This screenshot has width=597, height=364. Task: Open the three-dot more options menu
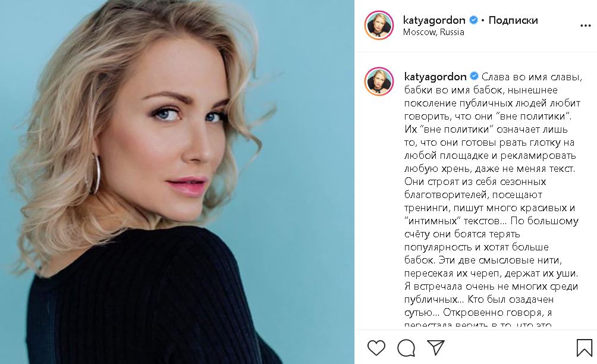[585, 26]
